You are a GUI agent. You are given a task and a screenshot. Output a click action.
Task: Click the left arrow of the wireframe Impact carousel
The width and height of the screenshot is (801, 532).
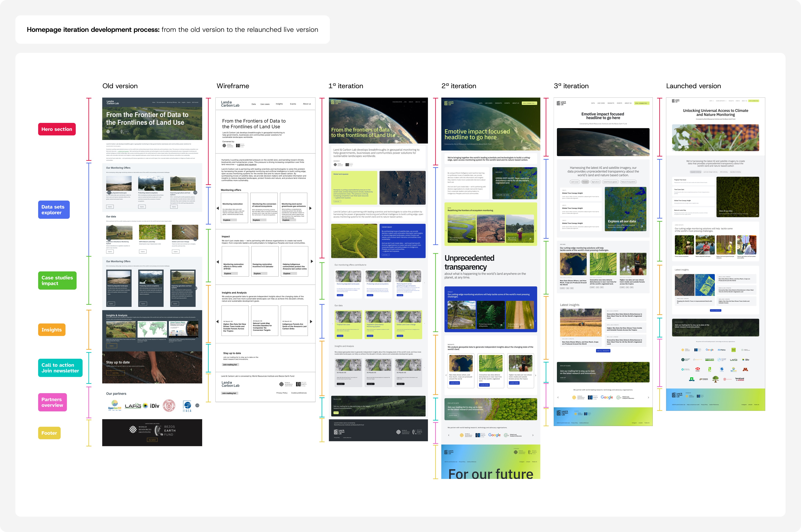click(x=218, y=262)
